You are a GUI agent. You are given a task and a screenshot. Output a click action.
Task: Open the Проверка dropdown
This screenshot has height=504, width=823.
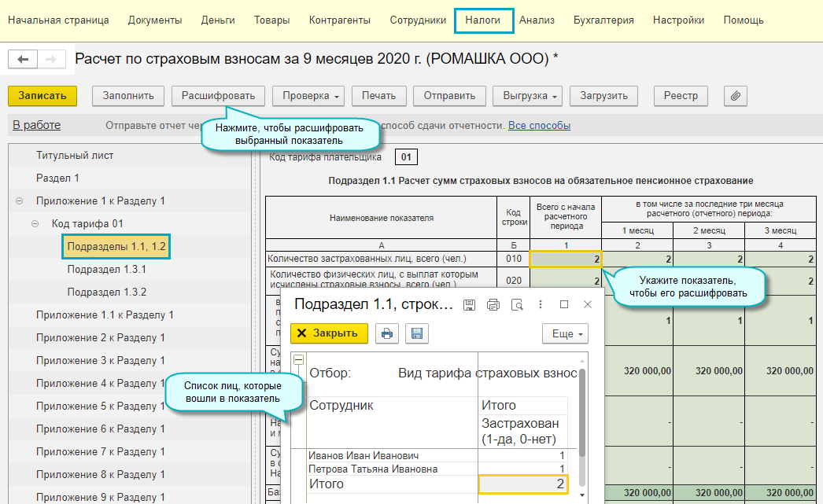point(308,96)
